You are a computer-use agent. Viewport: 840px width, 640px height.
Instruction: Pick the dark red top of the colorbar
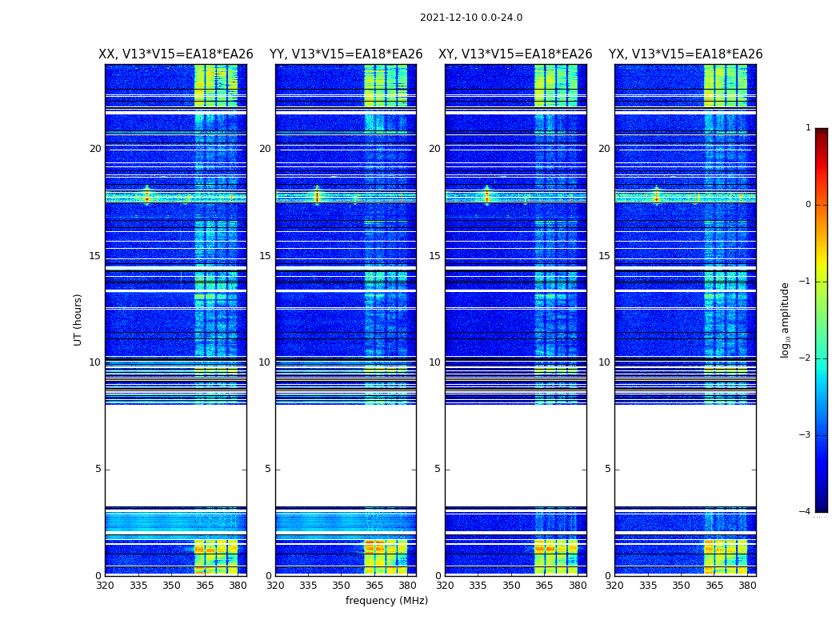[821, 133]
